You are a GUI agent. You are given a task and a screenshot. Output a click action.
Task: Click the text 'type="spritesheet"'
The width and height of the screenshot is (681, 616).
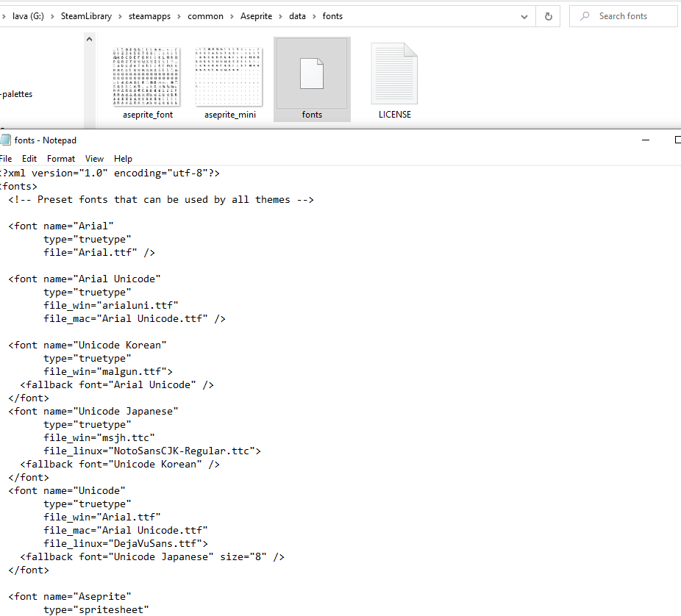click(96, 610)
